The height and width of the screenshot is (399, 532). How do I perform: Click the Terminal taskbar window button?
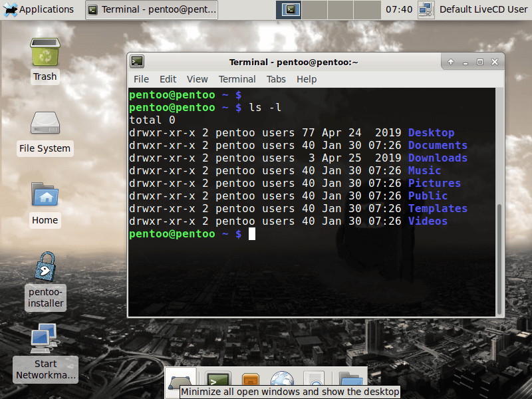152,9
